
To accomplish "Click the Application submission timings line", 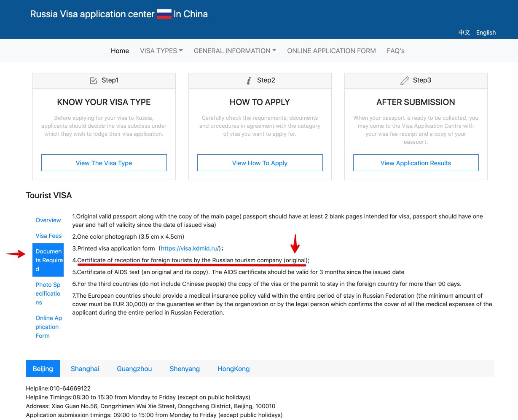I will [154, 415].
